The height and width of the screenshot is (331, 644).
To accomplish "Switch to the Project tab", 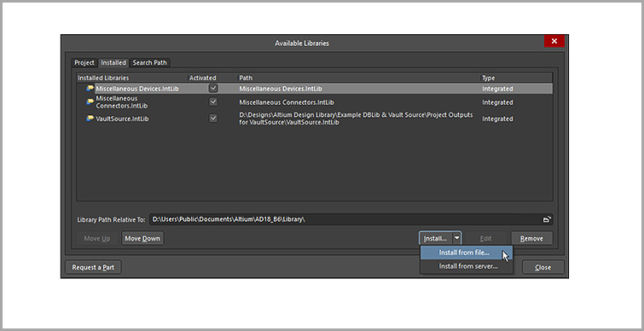I will pos(84,63).
